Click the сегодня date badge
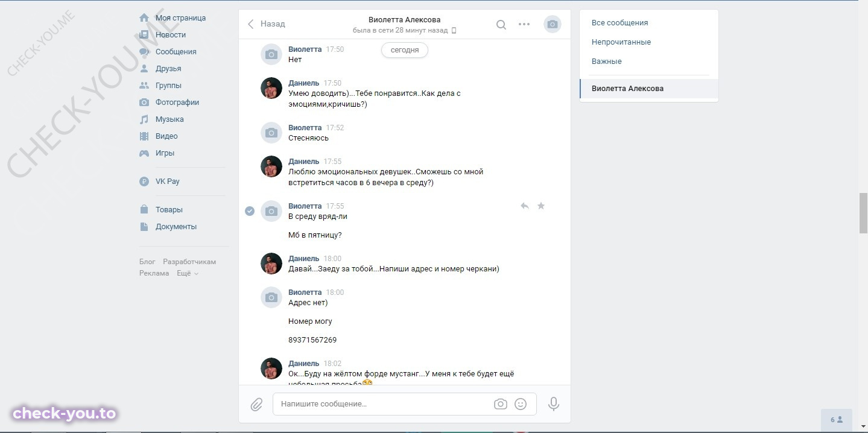The image size is (868, 433). 405,50
